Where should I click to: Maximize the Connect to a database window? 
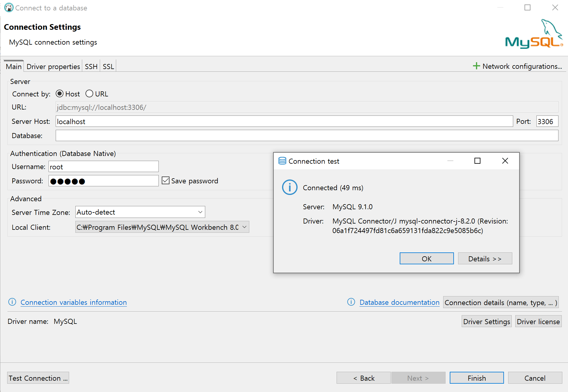click(527, 8)
